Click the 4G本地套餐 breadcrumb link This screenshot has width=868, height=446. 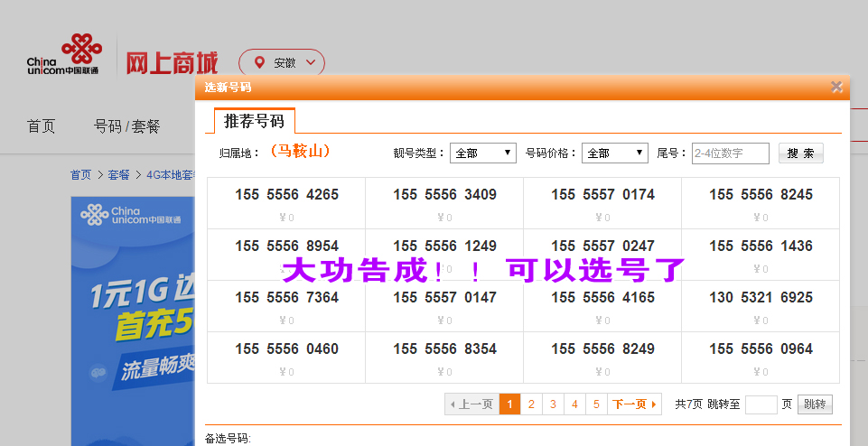(x=171, y=175)
